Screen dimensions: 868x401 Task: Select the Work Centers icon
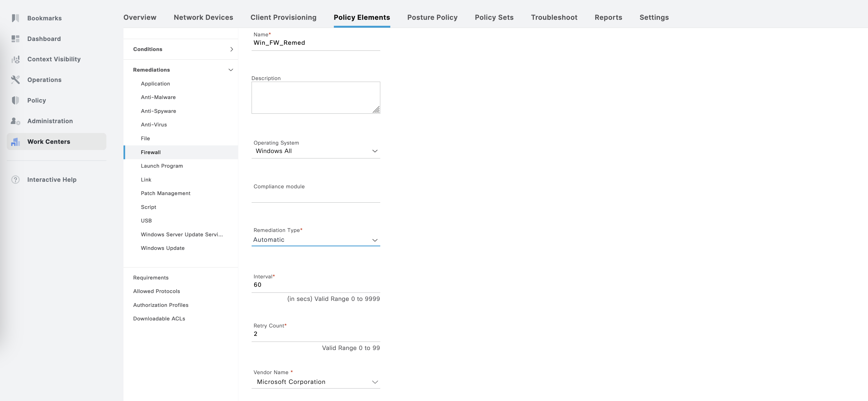click(15, 142)
